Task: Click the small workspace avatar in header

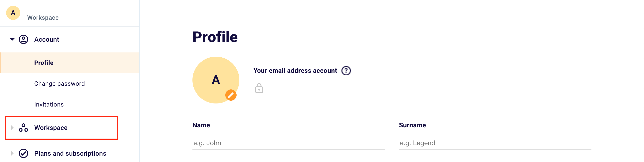Action: (x=13, y=13)
